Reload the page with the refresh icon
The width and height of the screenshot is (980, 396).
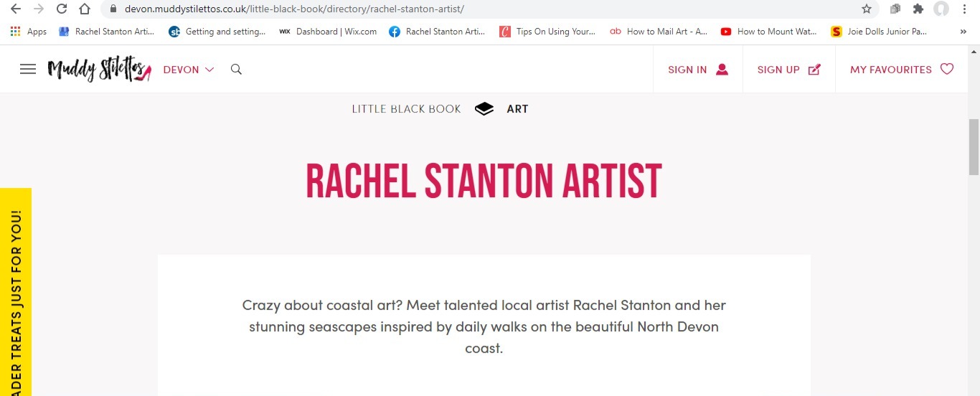click(x=62, y=9)
